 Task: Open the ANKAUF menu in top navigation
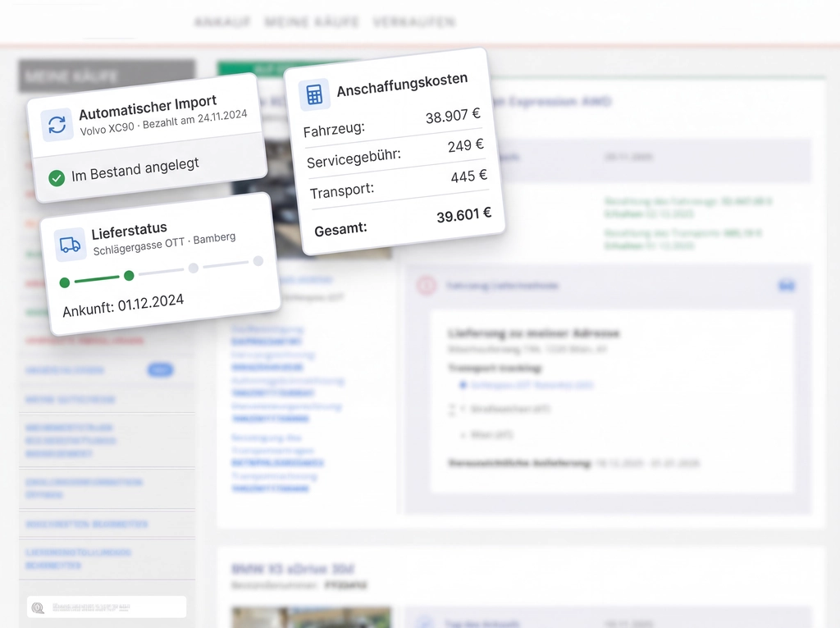222,22
